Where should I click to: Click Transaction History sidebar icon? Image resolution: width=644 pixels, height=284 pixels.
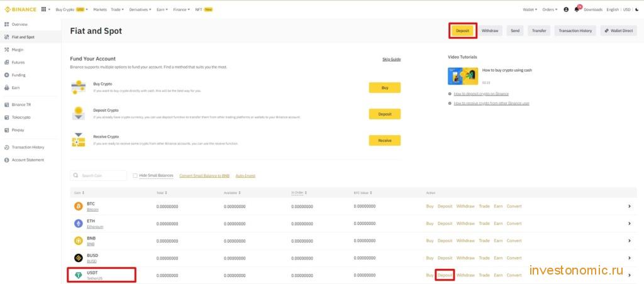click(6, 147)
